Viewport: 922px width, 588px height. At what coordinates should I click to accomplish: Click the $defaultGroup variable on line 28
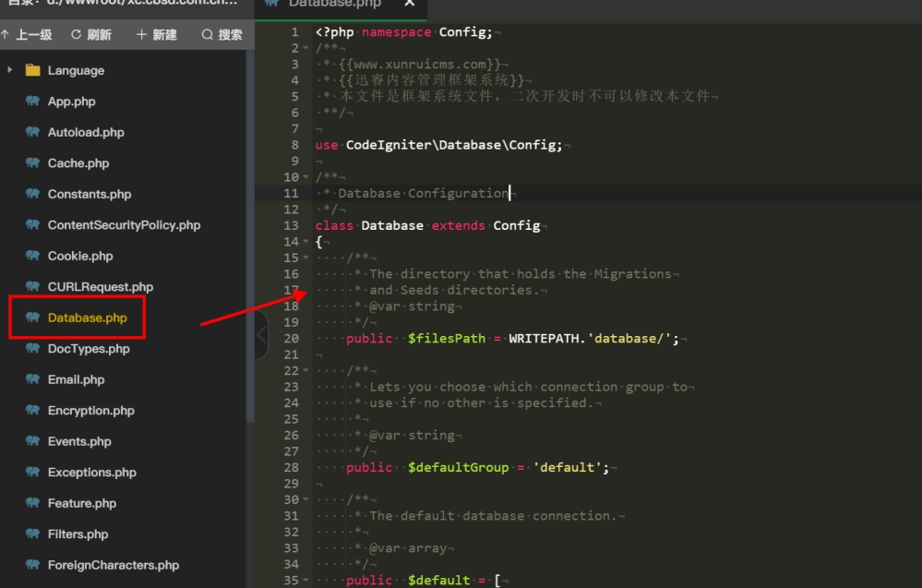pos(458,467)
